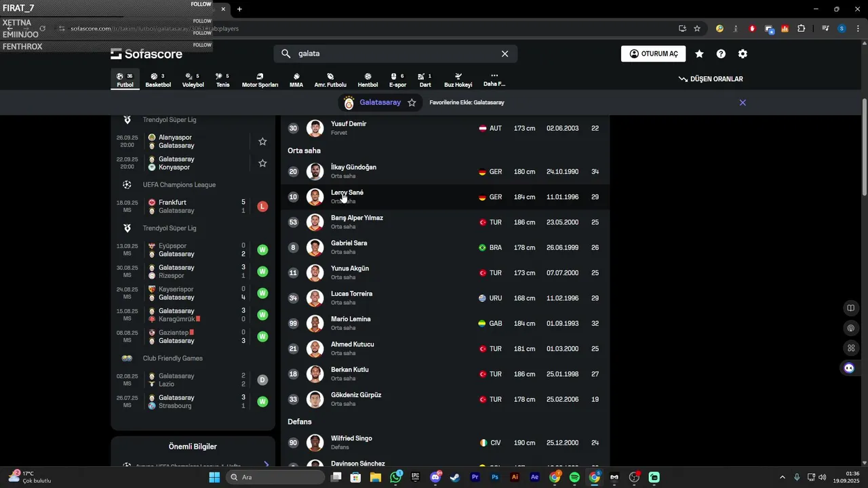Open the Hentbol tab

click(x=368, y=80)
